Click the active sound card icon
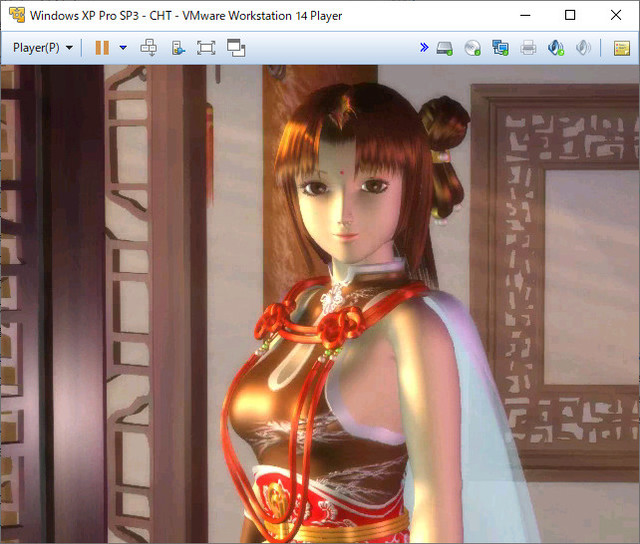Image resolution: width=640 pixels, height=544 pixels. pos(556,48)
